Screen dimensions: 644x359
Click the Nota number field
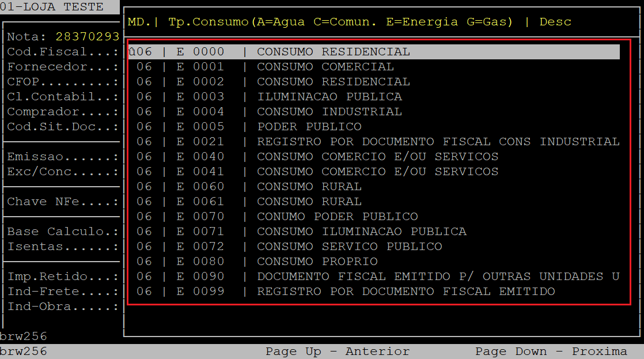[87, 37]
